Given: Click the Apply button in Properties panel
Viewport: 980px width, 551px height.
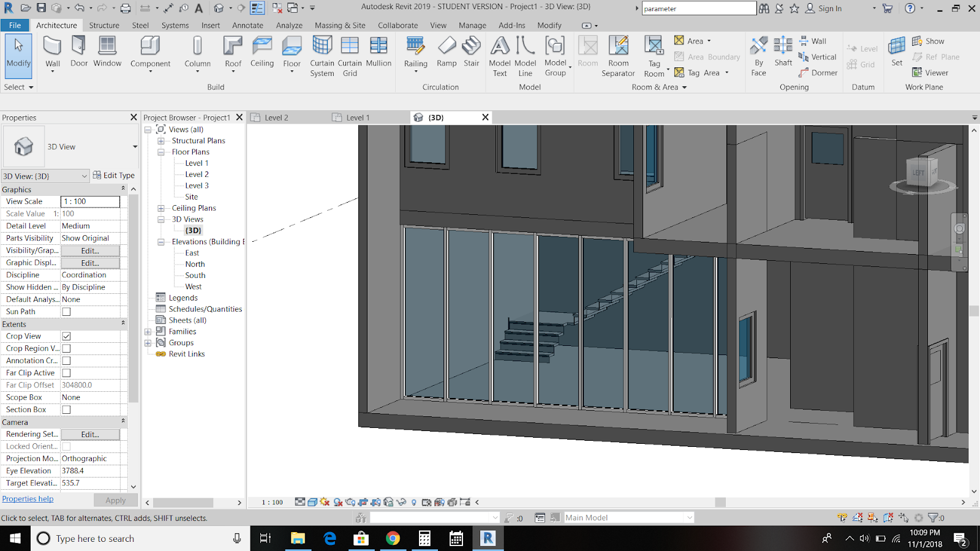Looking at the screenshot, I should (x=115, y=500).
